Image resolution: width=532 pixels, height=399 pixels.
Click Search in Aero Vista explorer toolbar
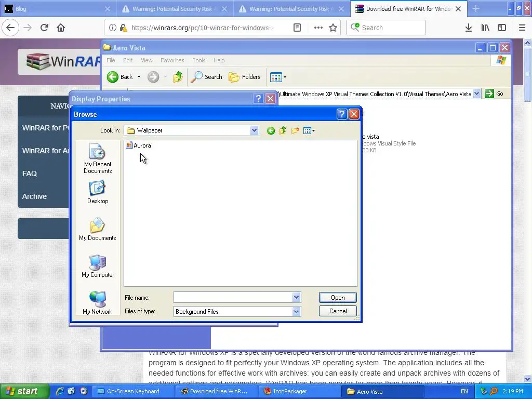207,77
